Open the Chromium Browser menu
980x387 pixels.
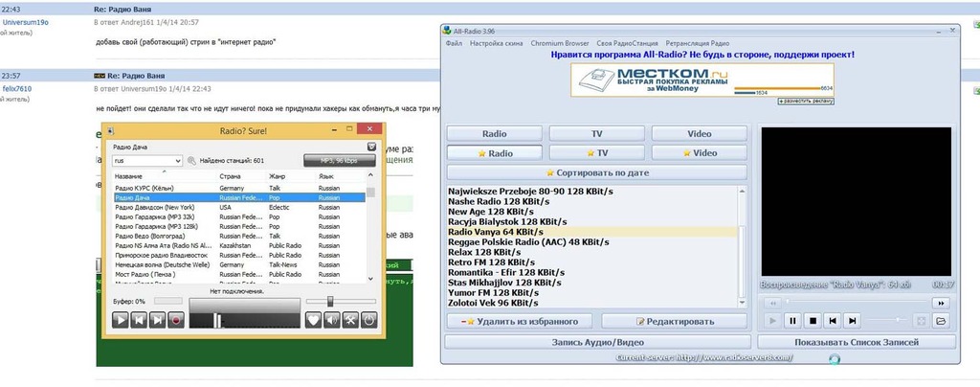560,44
